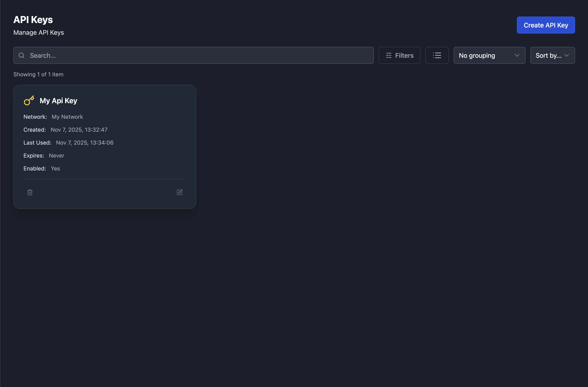Click Created date Nov 7, 2025, 13:32:47
Screen dimensions: 588x387
79,130
